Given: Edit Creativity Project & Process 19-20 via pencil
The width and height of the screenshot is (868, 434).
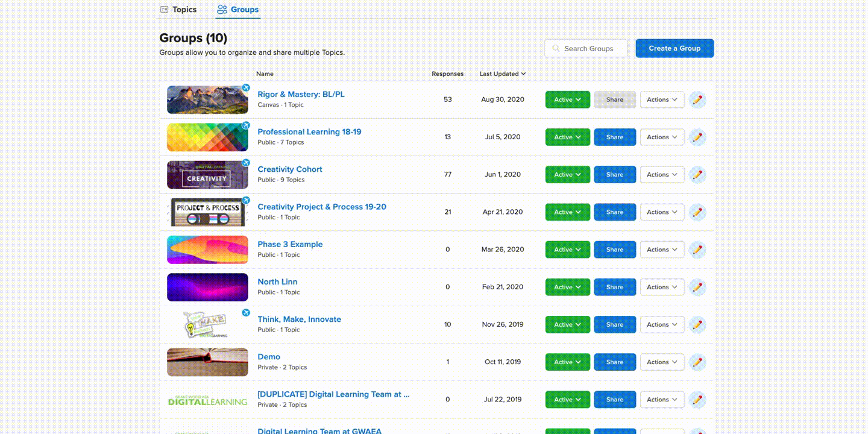Looking at the screenshot, I should pos(697,212).
